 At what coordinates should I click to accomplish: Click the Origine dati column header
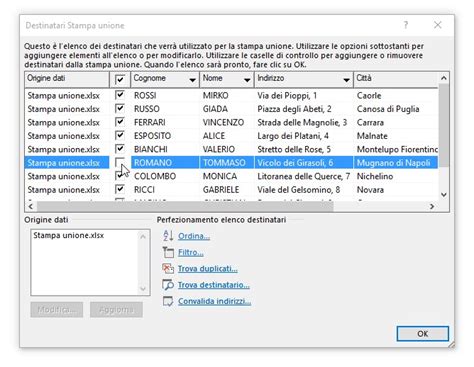[67, 79]
